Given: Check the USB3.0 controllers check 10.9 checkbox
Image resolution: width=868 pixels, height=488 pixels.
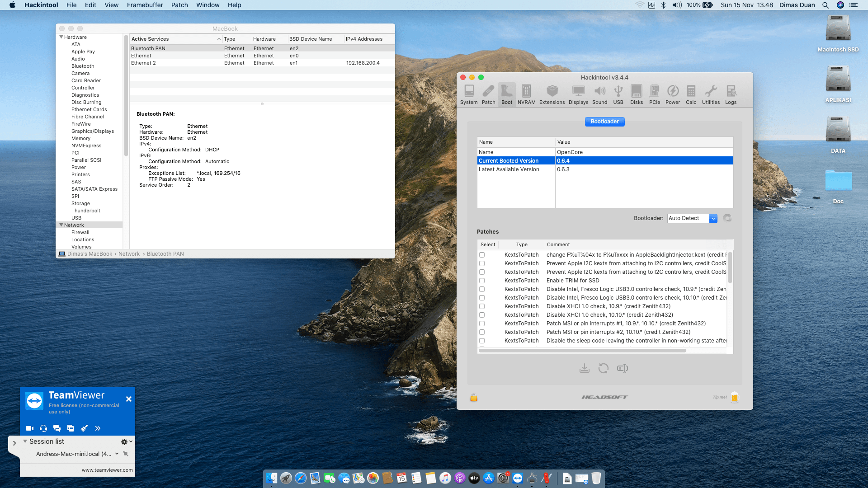Looking at the screenshot, I should click(x=482, y=289).
